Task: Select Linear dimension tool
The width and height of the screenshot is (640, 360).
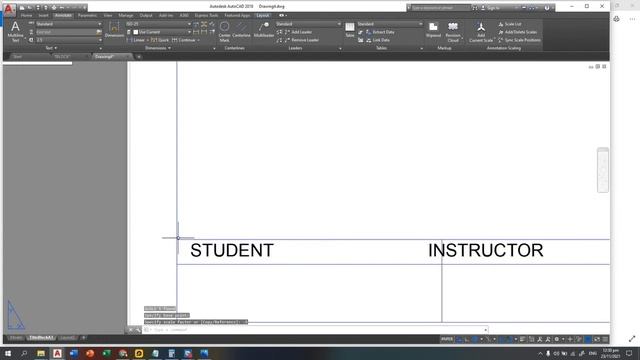Action: [x=136, y=40]
